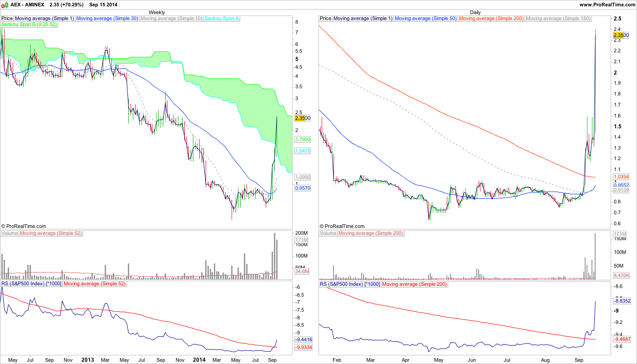Viewport: 637px width, 364px height.
Task: Click the 1.5475 Senkou Span A value tag
Action: point(303,150)
